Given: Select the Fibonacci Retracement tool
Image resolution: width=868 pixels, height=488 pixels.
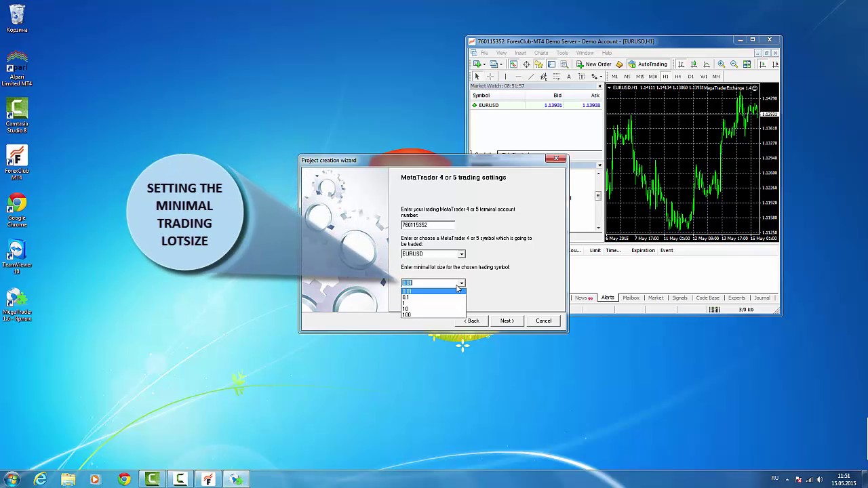Looking at the screenshot, I should pyautogui.click(x=556, y=77).
